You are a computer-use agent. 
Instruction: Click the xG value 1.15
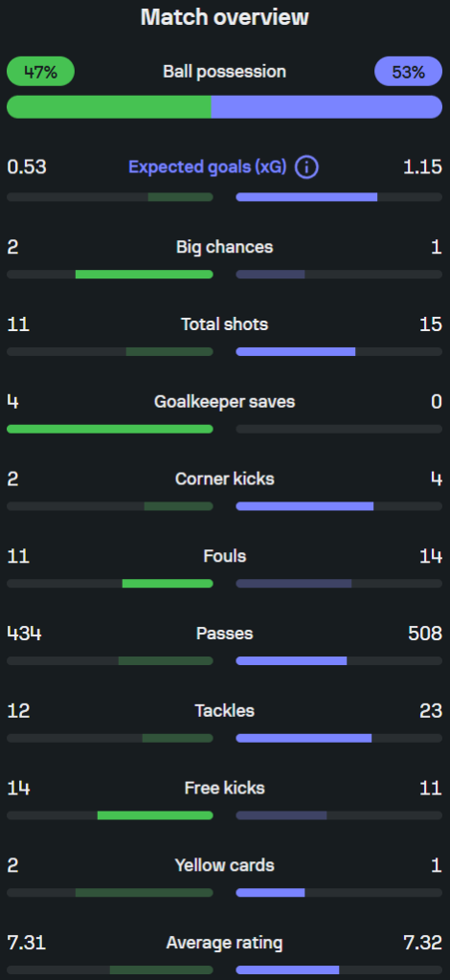(x=422, y=167)
